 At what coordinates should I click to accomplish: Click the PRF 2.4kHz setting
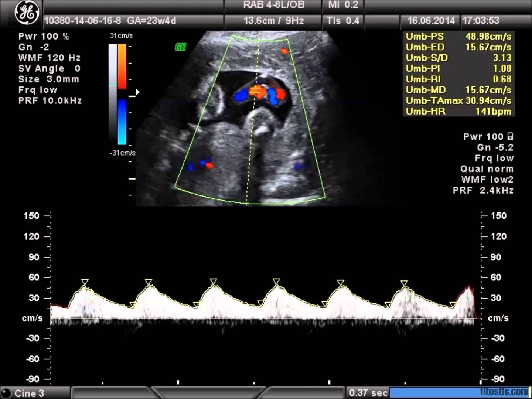click(483, 190)
